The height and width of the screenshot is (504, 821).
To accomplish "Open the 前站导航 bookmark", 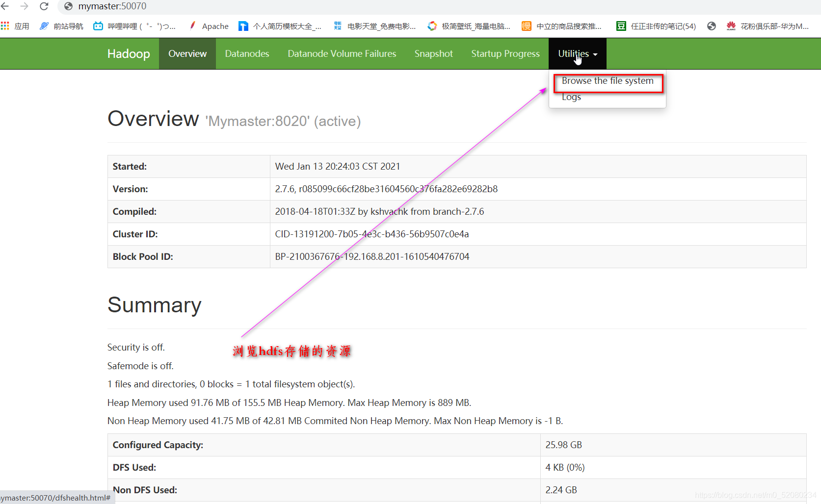I will pos(61,26).
